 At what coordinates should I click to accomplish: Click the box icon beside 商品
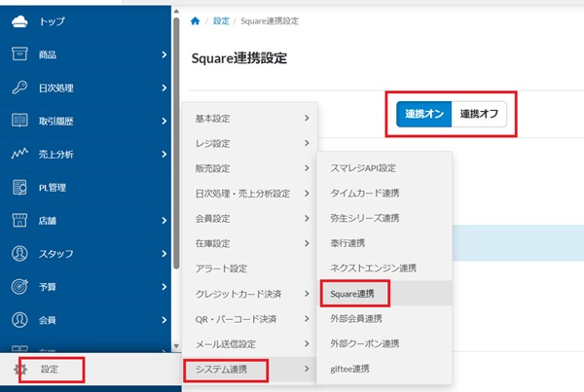pyautogui.click(x=19, y=54)
